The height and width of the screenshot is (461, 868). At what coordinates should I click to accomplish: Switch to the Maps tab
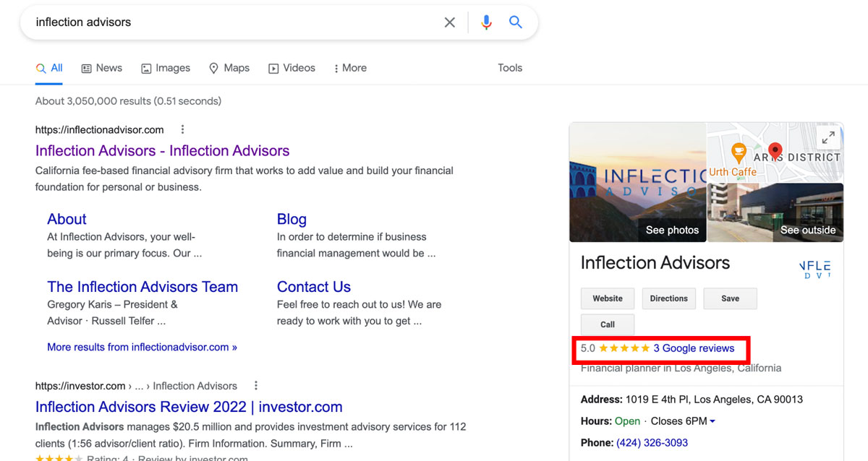229,68
